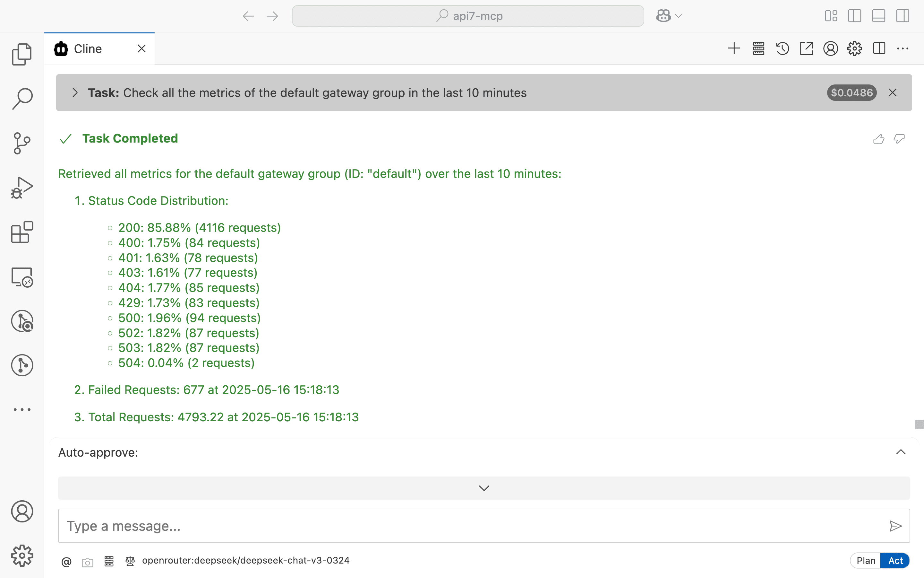This screenshot has width=924, height=578.
Task: Click the Type a message input field
Action: click(484, 526)
